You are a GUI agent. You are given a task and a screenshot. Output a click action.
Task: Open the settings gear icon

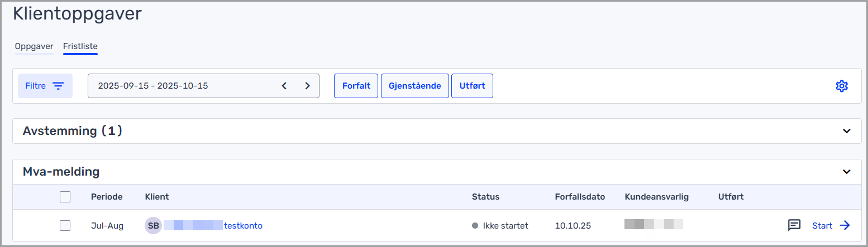(x=842, y=86)
